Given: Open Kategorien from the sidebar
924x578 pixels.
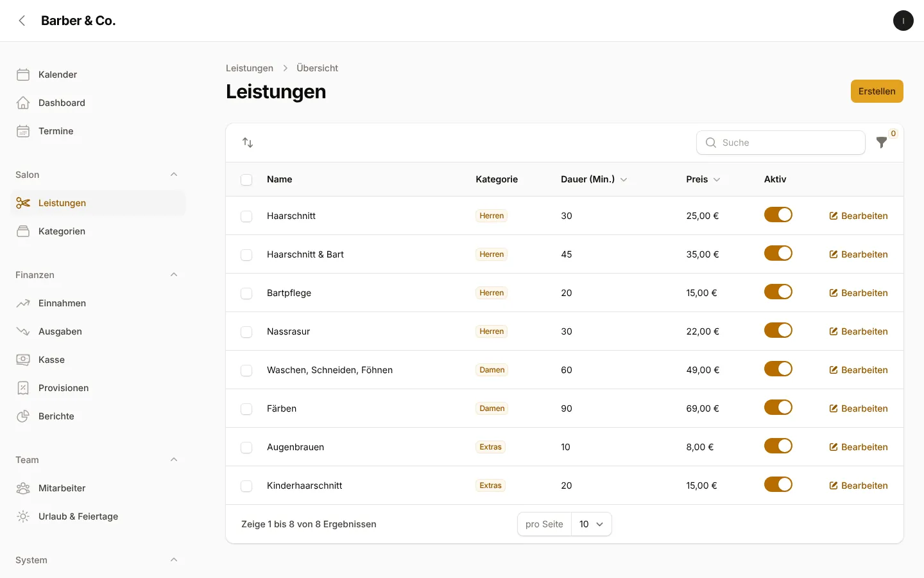Looking at the screenshot, I should click(98, 231).
